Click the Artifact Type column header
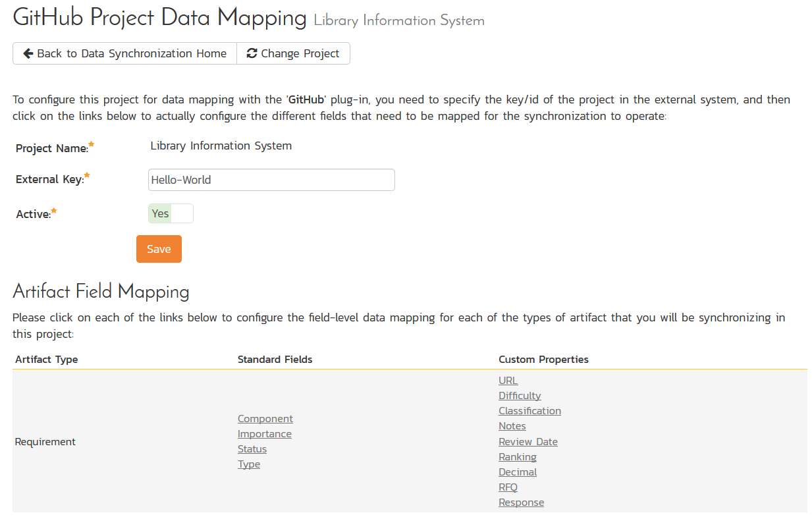 click(x=47, y=360)
